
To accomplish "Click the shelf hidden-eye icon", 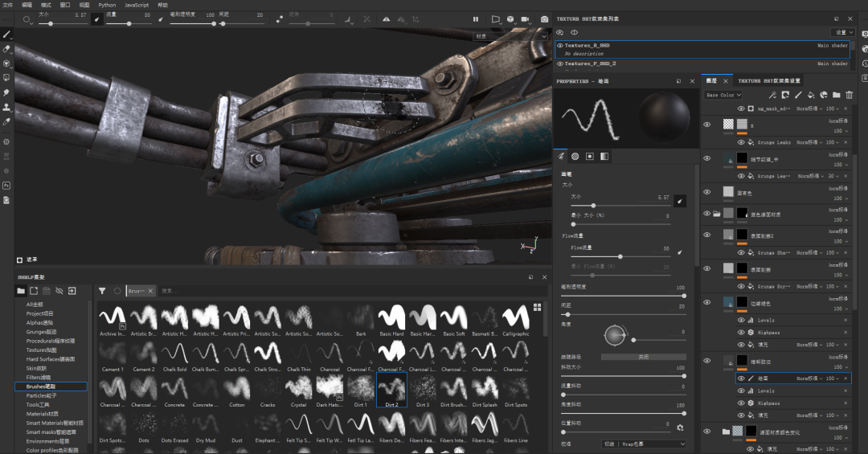I will coord(59,291).
